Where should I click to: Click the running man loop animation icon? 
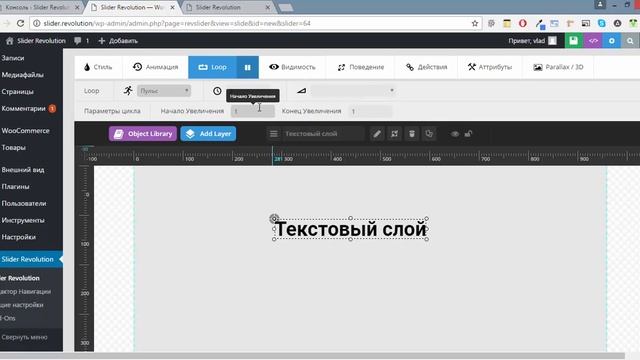[128, 91]
